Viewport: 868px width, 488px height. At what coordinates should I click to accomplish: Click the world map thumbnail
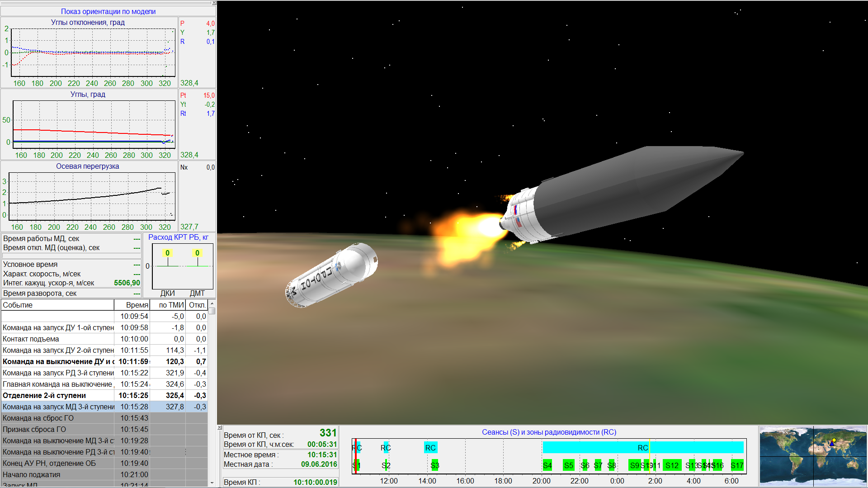[x=813, y=456]
